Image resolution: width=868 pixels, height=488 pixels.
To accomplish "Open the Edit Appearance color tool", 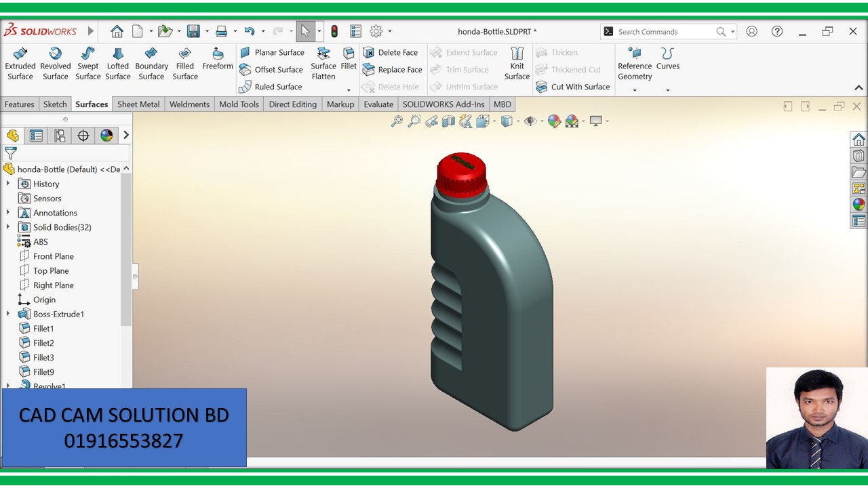I will point(554,121).
